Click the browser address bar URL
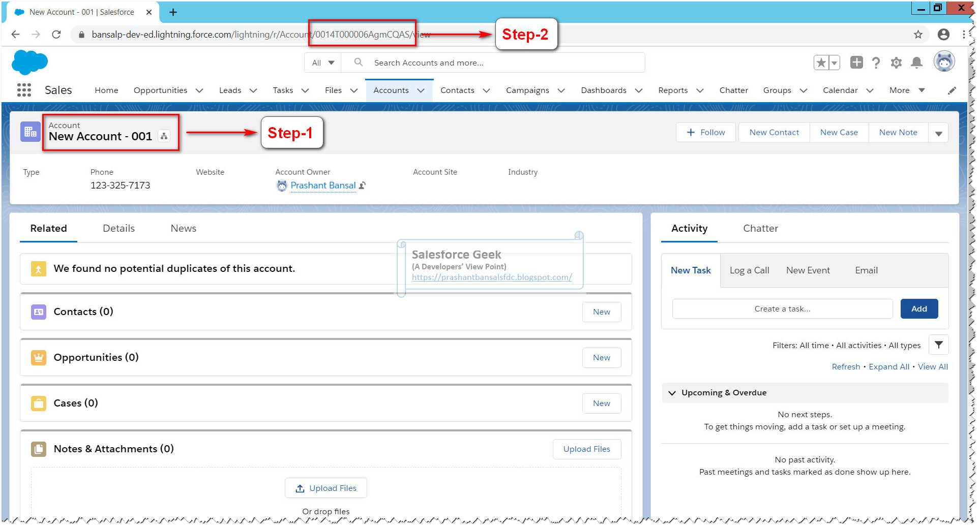This screenshot has height=528, width=980. tap(261, 35)
